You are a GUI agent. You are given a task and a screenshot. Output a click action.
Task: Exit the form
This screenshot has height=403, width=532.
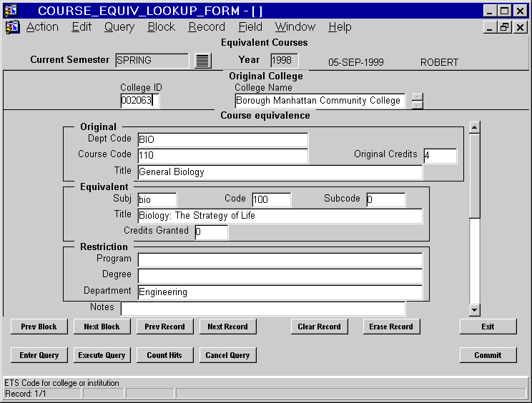(488, 327)
